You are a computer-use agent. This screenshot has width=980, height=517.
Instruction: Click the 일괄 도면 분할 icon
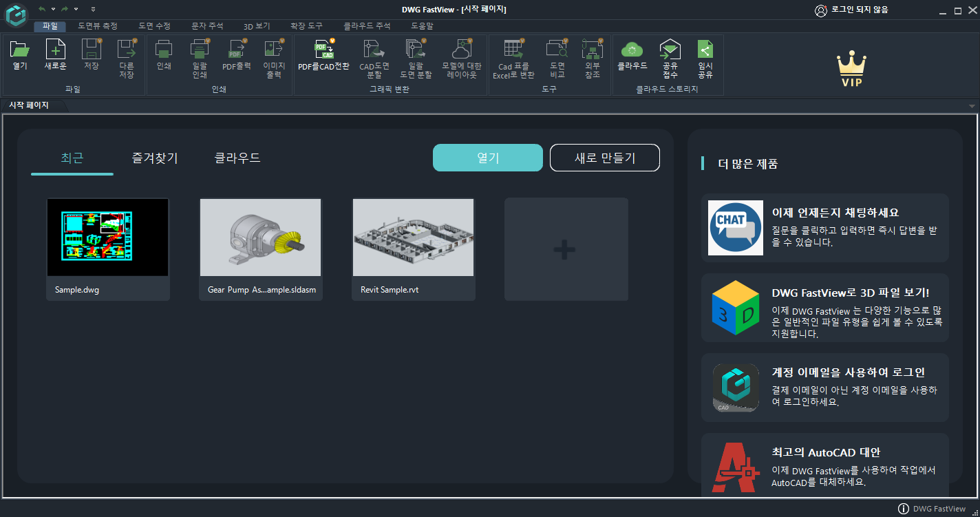416,49
